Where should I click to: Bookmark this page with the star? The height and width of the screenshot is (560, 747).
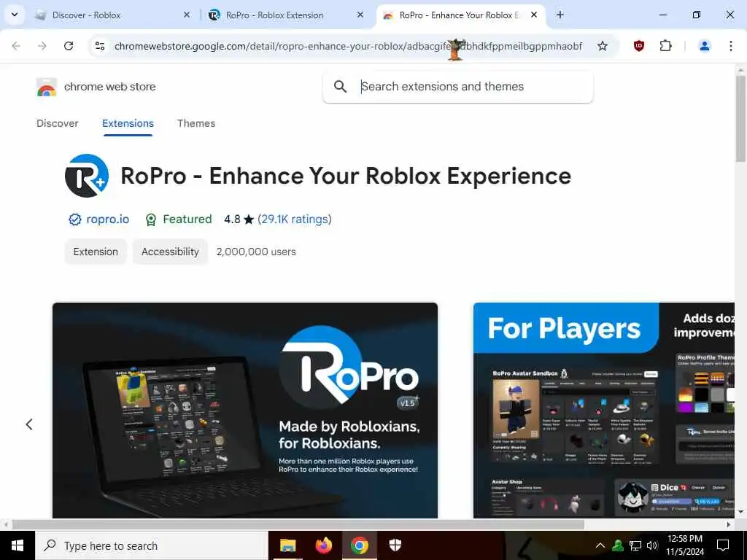[x=603, y=46]
